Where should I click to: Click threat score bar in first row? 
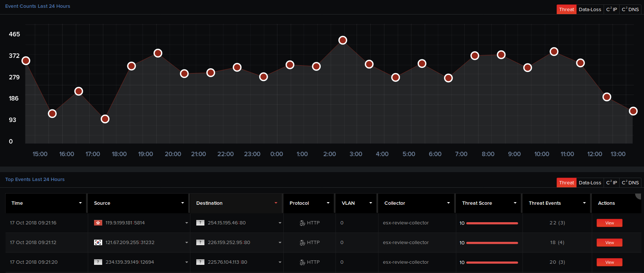click(x=492, y=223)
